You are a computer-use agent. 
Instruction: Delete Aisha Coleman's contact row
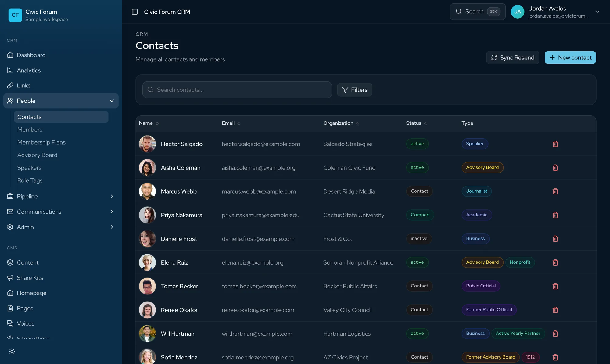[x=555, y=168]
